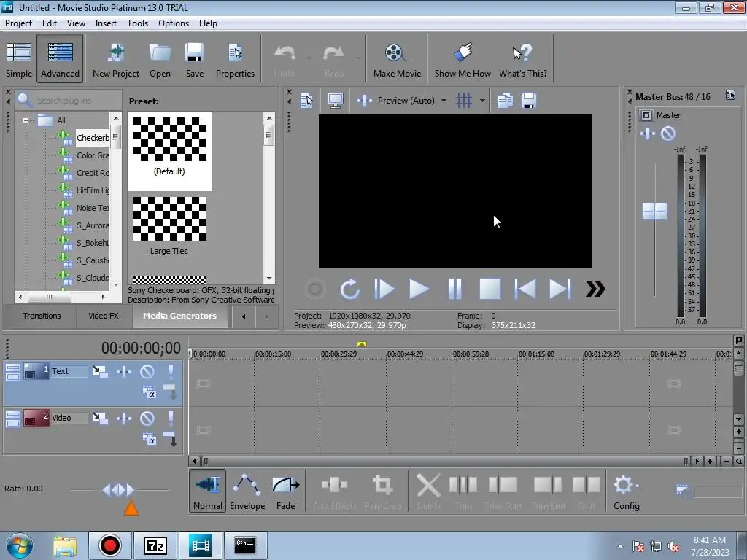Viewport: 747px width, 560px height.
Task: Open Video Preview project properties icon
Action: (x=306, y=101)
